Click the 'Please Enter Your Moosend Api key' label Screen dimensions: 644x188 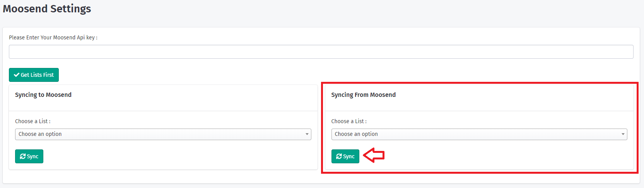coord(53,37)
